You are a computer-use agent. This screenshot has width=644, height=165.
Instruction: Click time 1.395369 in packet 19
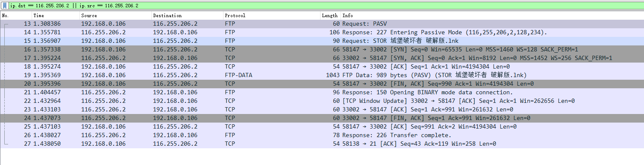click(47, 75)
